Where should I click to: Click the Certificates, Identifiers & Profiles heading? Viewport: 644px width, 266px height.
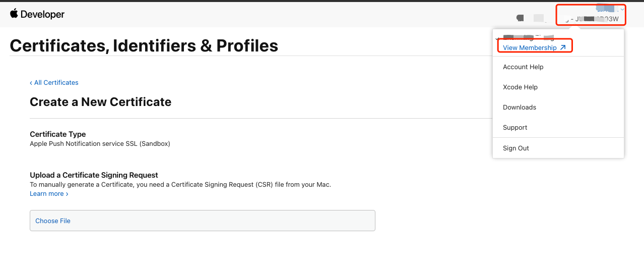144,45
